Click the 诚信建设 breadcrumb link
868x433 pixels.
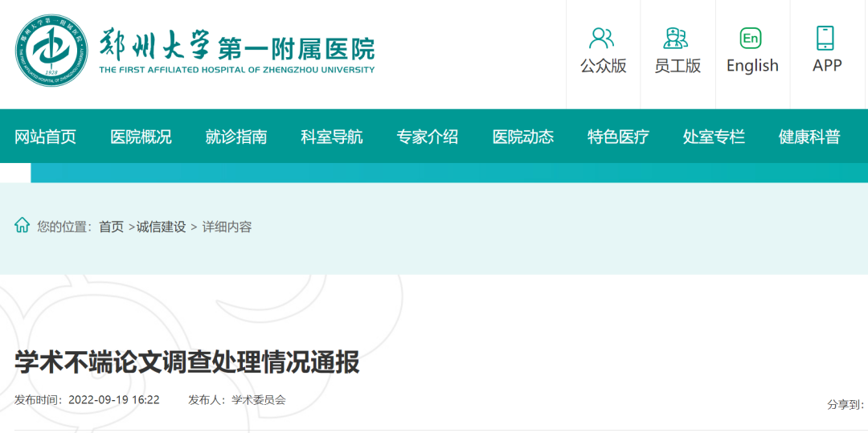coord(161,227)
